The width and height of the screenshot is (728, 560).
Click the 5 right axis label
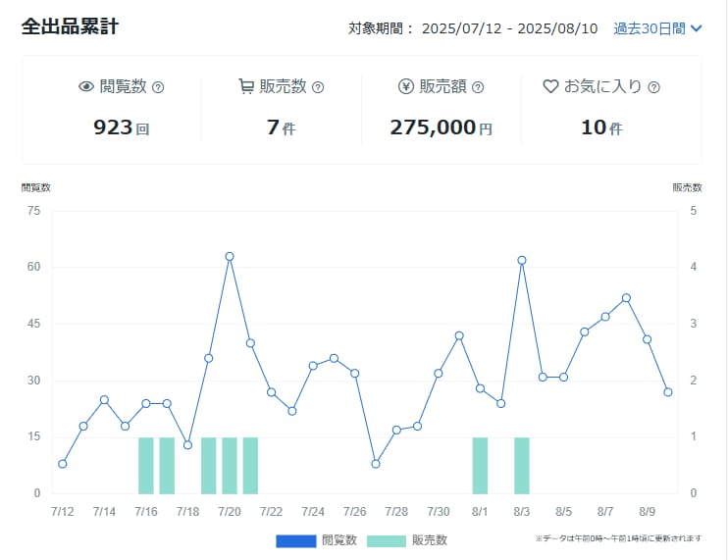pos(694,211)
